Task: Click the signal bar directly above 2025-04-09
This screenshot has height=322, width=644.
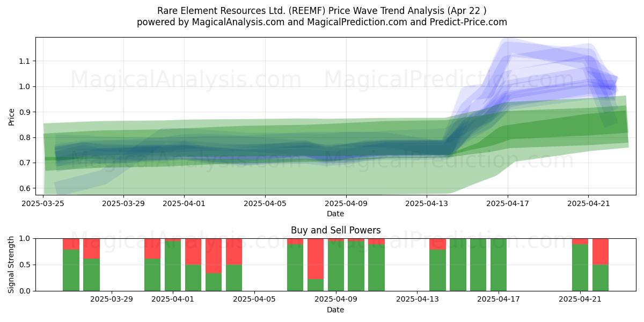Action: (336, 265)
